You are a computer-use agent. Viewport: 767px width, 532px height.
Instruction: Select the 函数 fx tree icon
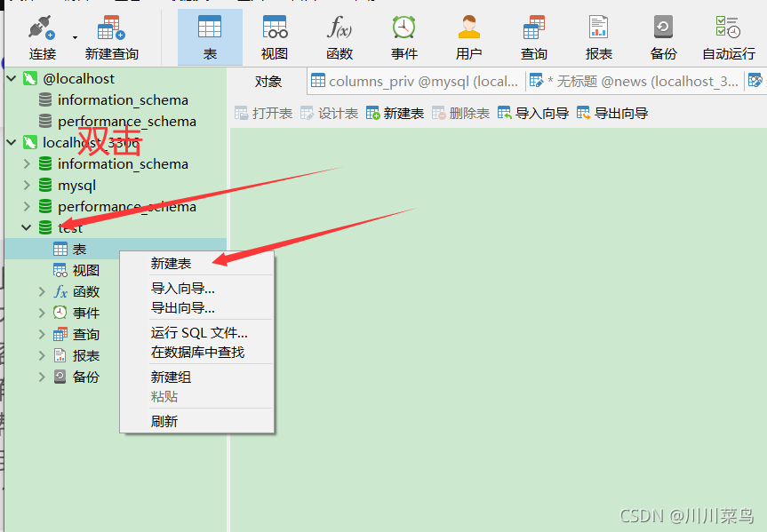pyautogui.click(x=60, y=292)
